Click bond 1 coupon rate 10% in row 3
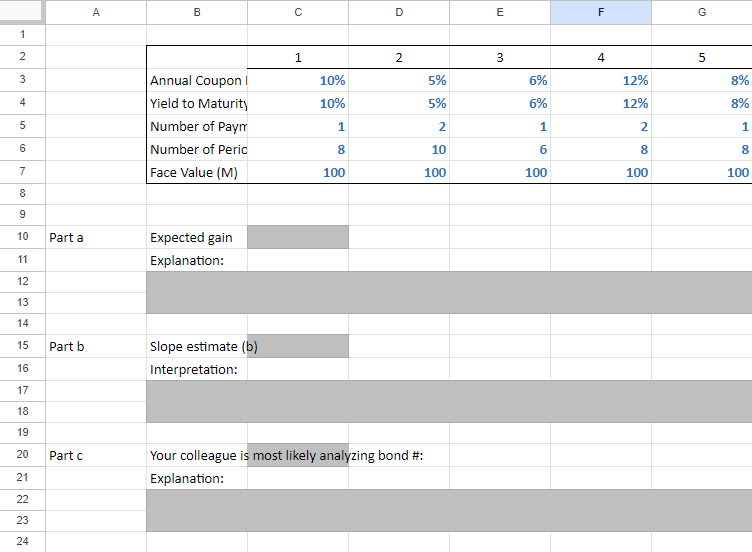Screen dimensions: 752x552 298,80
